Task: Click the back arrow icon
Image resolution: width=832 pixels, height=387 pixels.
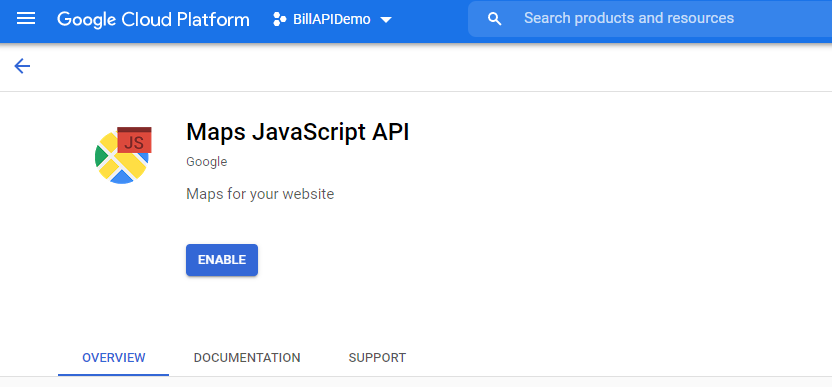Action: click(x=22, y=66)
